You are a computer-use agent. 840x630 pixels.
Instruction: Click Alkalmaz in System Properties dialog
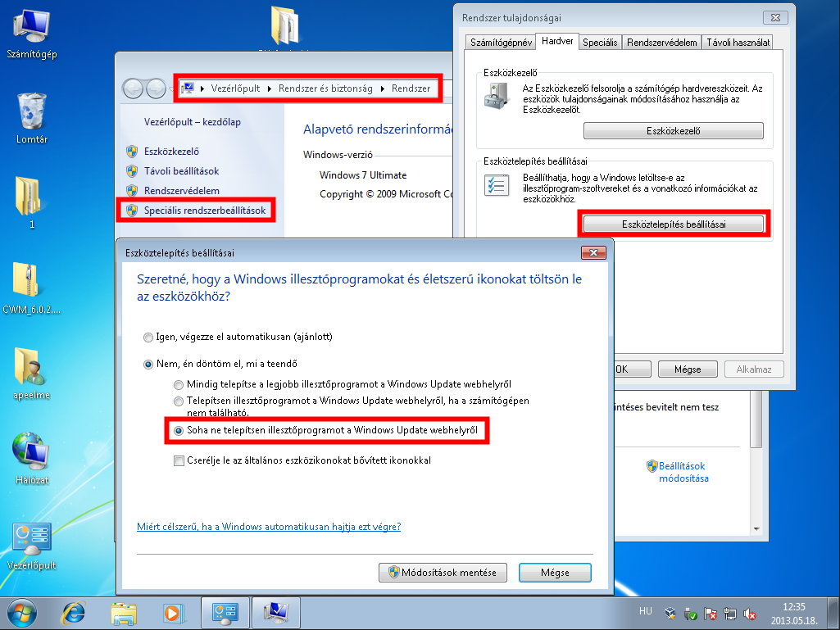coord(754,369)
